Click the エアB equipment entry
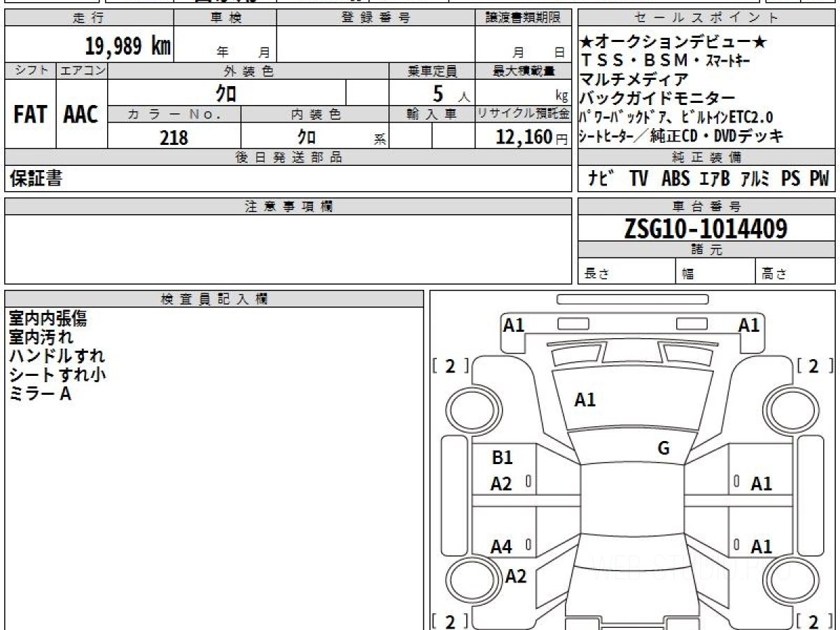Screen dimensions: 840x630 click(715, 178)
